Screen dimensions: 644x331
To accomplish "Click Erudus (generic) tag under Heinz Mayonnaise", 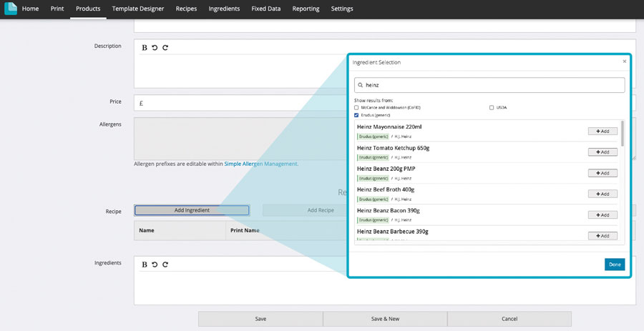I will [x=373, y=137].
